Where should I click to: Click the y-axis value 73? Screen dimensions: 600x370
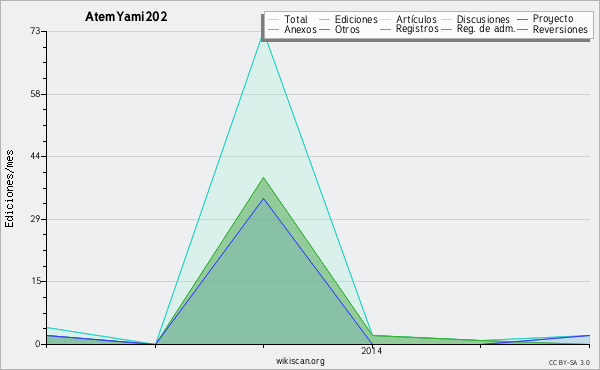click(x=35, y=31)
